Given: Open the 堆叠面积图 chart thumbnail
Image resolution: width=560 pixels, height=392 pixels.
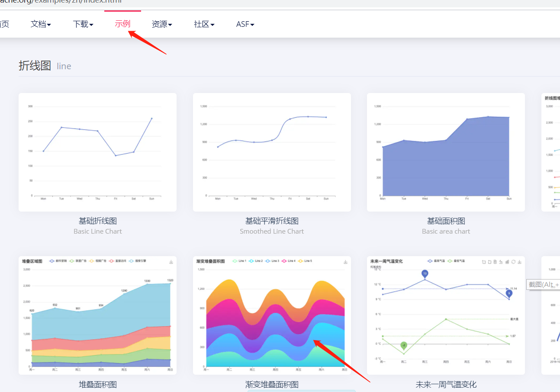Looking at the screenshot, I should point(97,315).
